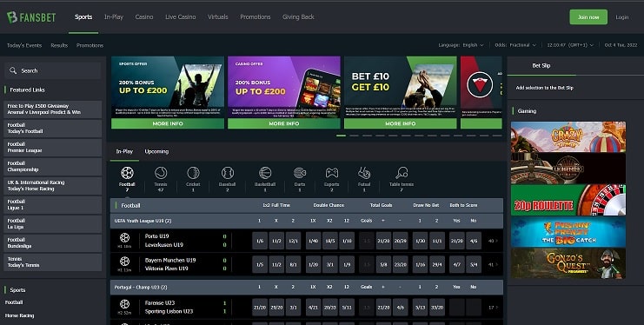Open the Bet Slip tab
The height and width of the screenshot is (325, 644).
[x=541, y=65]
